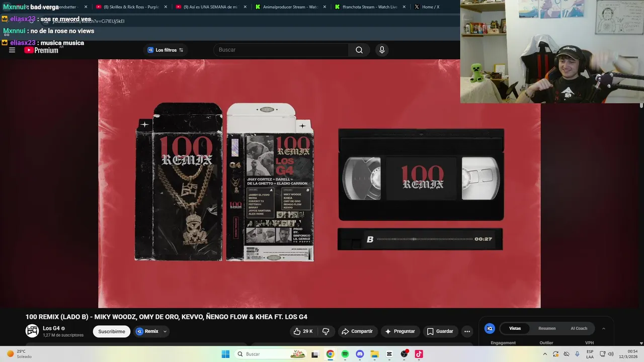Click the VPH column label
The width and height of the screenshot is (644, 362).
(590, 343)
